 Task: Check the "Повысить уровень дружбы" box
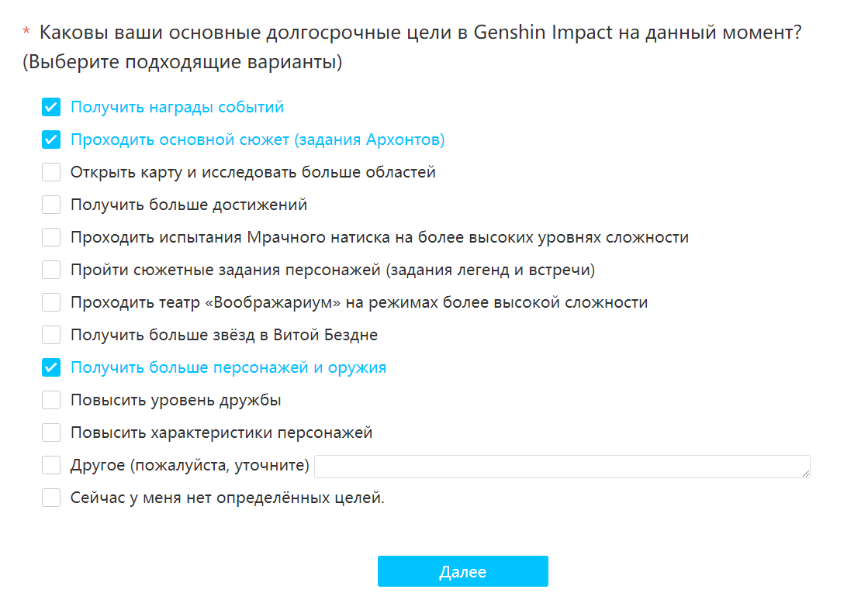point(51,400)
